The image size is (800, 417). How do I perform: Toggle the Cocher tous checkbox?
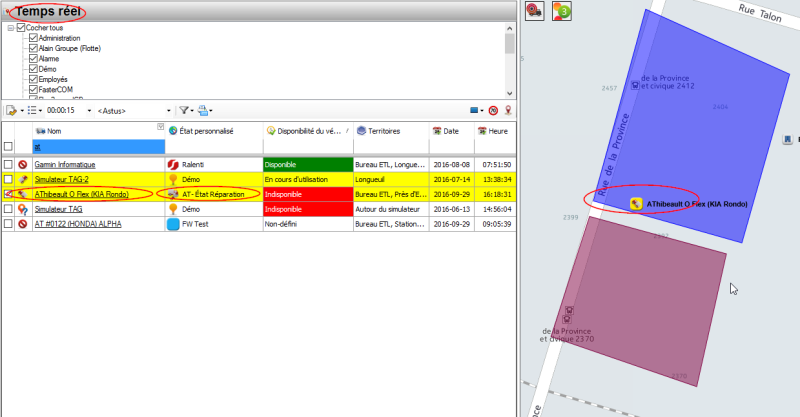click(21, 28)
